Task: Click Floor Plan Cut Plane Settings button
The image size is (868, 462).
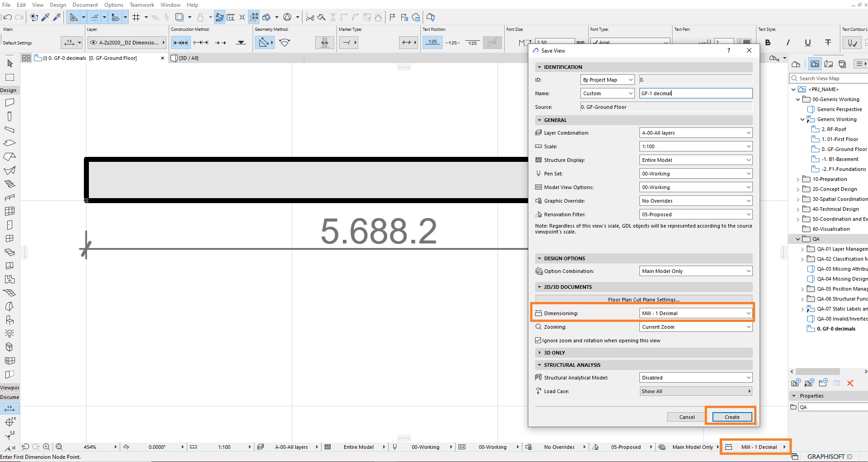Action: pyautogui.click(x=644, y=300)
